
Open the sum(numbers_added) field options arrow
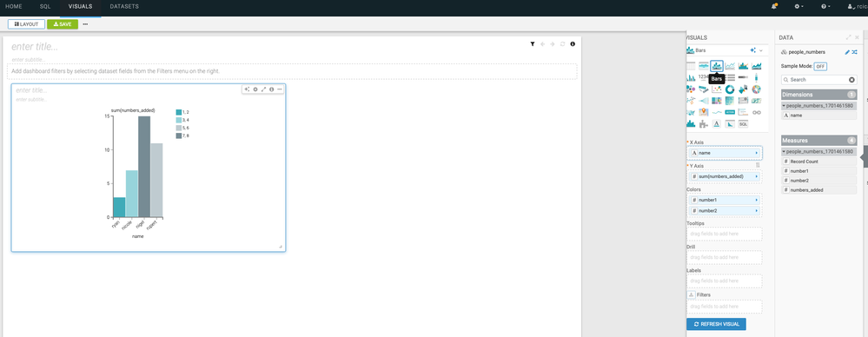[x=757, y=176]
